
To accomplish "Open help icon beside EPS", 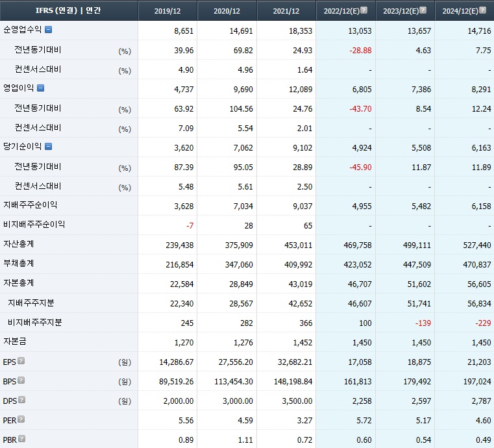I will point(21,361).
